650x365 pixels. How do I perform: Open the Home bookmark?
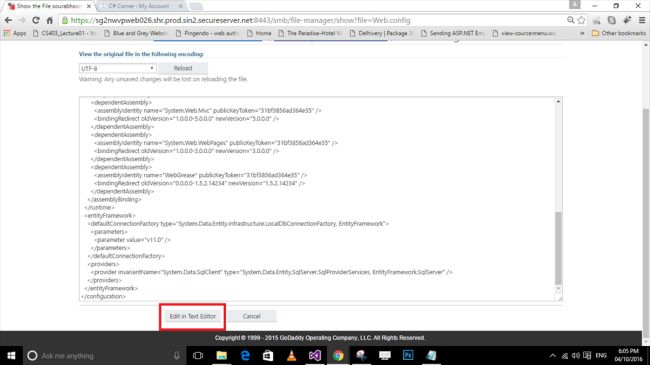click(x=259, y=33)
